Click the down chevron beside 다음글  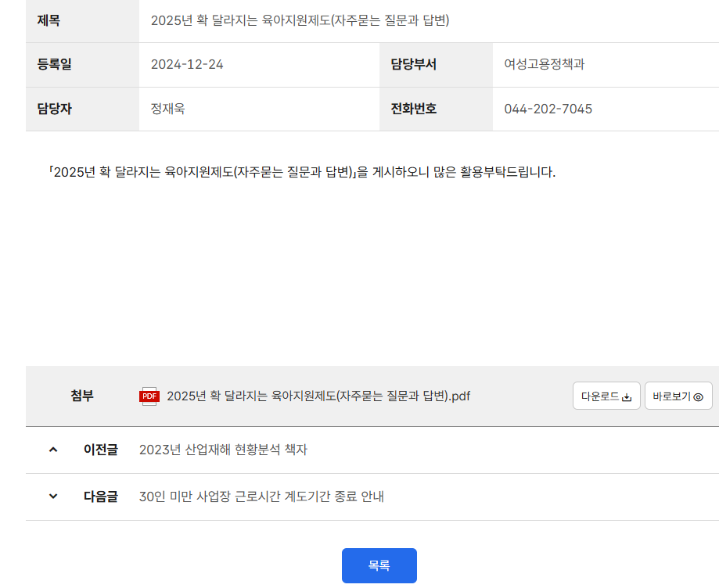[53, 496]
